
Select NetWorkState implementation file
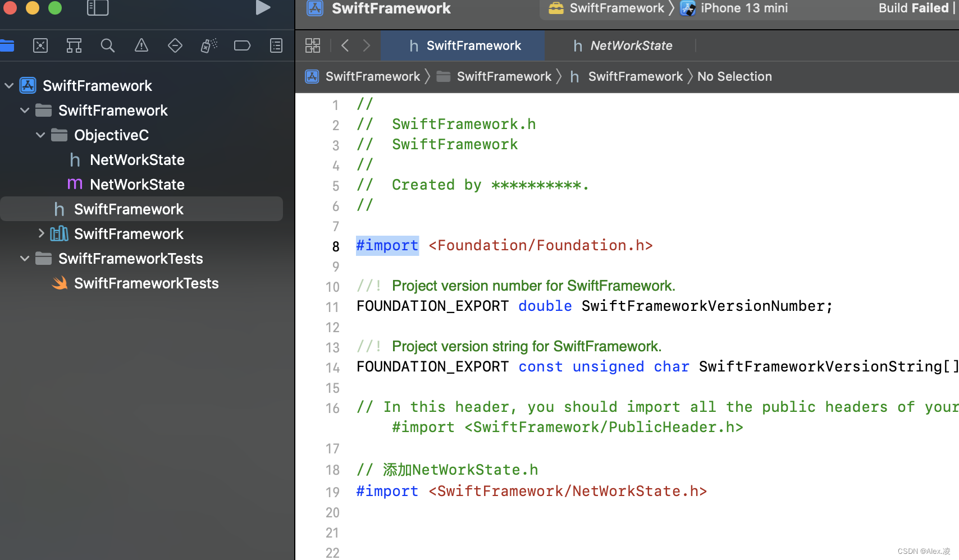tap(137, 185)
